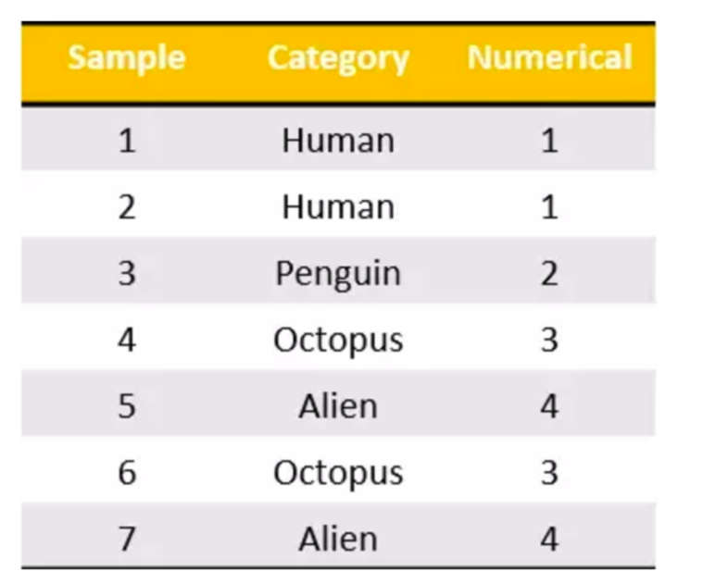
Task: Select sample number 1 cell
Action: pyautogui.click(x=127, y=141)
